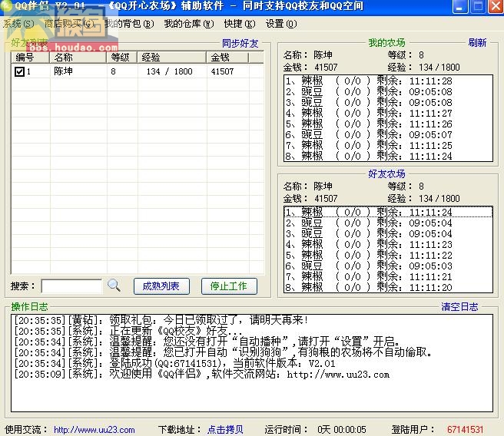This screenshot has height=436, width=504.
Task: Click the 成熟列表 button
Action: [161, 286]
